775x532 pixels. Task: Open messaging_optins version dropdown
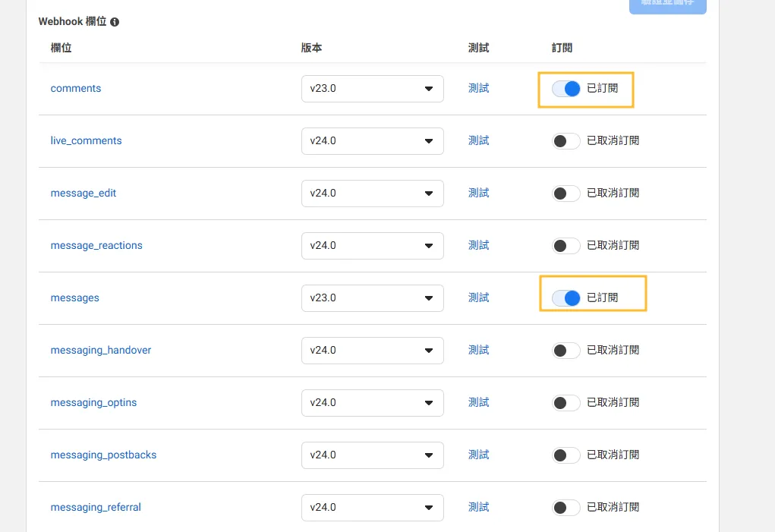[372, 403]
